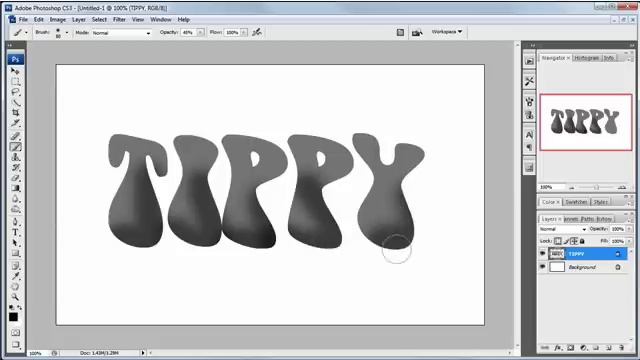Open the File menu
Image resolution: width=640 pixels, height=360 pixels.
click(23, 19)
